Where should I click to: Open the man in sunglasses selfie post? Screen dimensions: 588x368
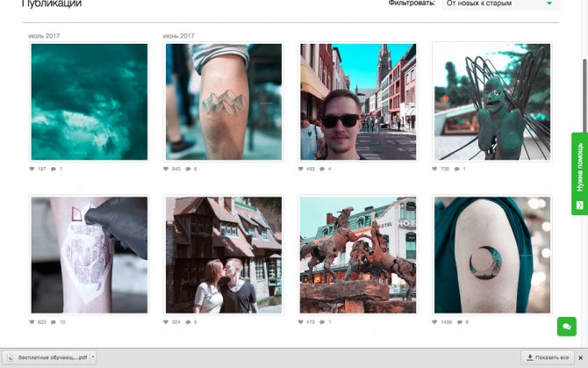click(x=358, y=102)
